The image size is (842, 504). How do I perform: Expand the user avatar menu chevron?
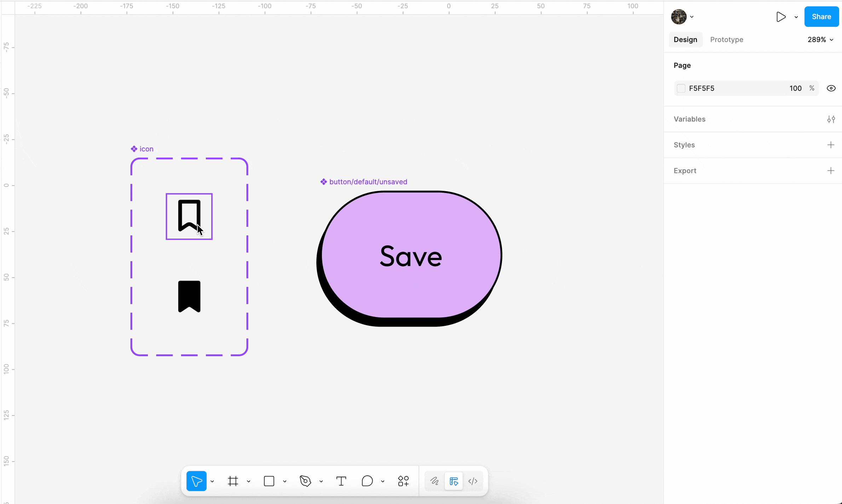(692, 17)
